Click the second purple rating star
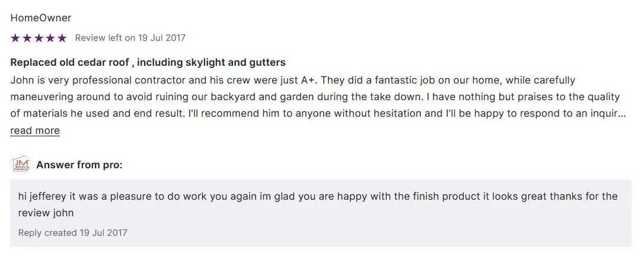Image resolution: width=644 pixels, height=256 pixels. tap(27, 38)
